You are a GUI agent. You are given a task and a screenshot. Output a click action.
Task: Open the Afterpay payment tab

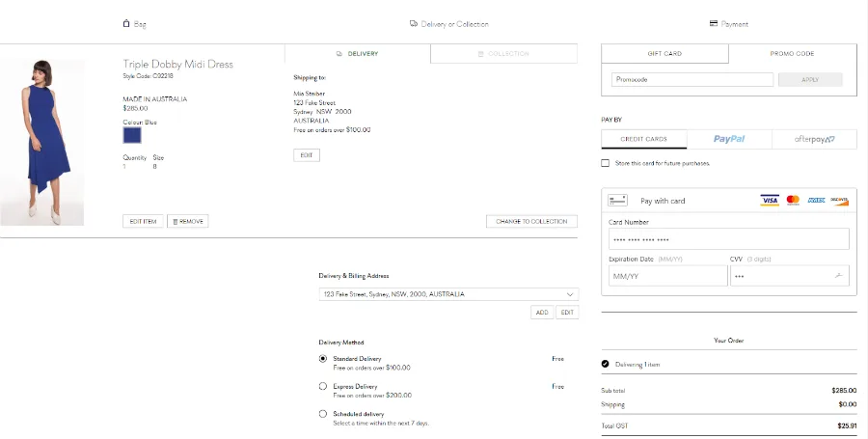click(814, 139)
